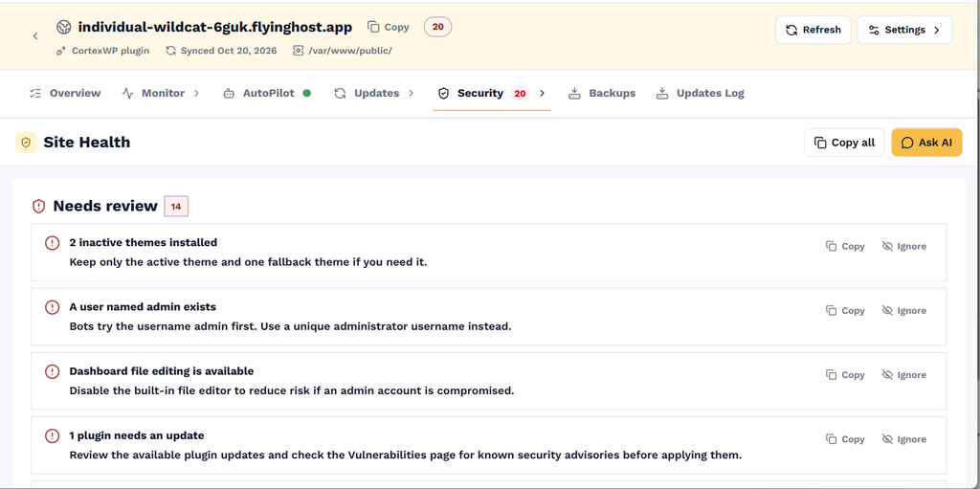Click 'A user named admin exists' title

coord(143,307)
